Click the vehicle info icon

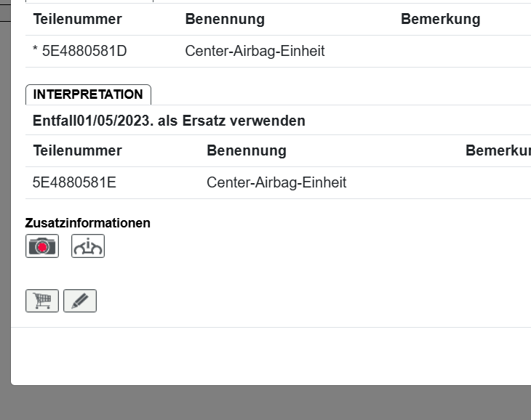click(x=88, y=246)
